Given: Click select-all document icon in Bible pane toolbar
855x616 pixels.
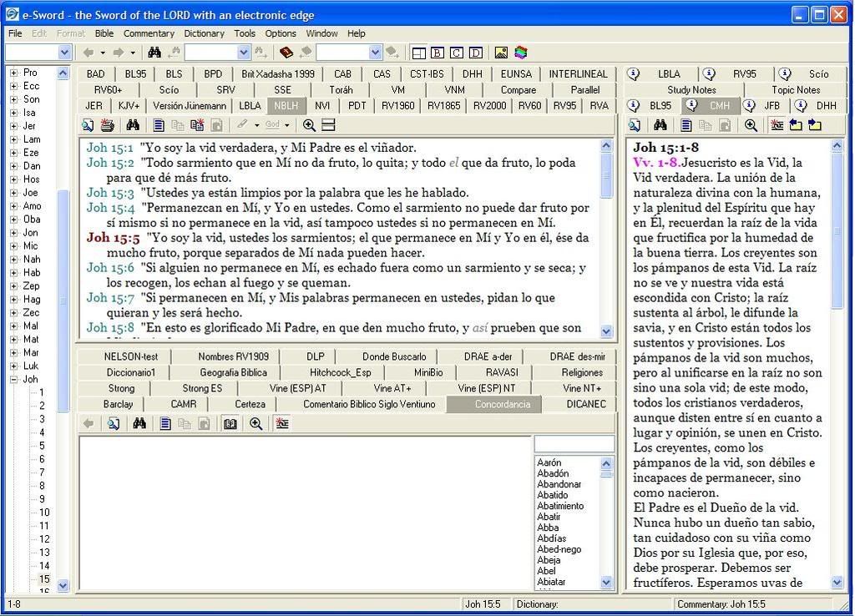Looking at the screenshot, I should (158, 125).
